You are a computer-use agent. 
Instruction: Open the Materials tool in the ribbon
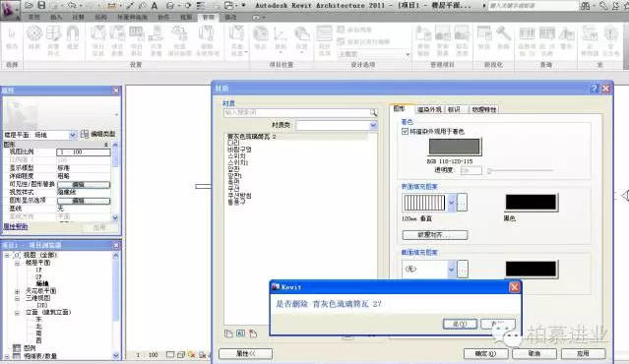pyautogui.click(x=34, y=38)
